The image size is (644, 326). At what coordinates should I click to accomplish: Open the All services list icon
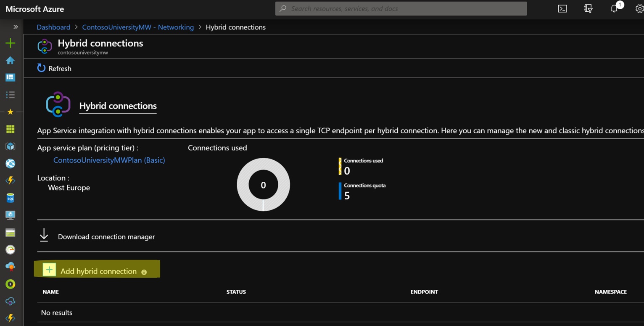point(10,94)
